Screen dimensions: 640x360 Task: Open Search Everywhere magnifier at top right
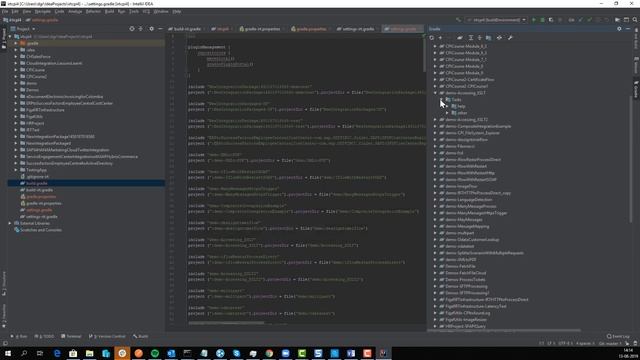[635, 20]
